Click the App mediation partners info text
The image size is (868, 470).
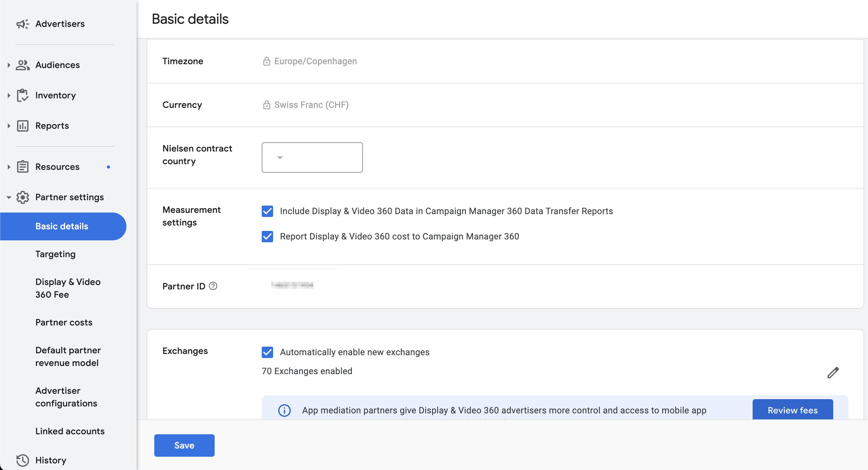(504, 410)
